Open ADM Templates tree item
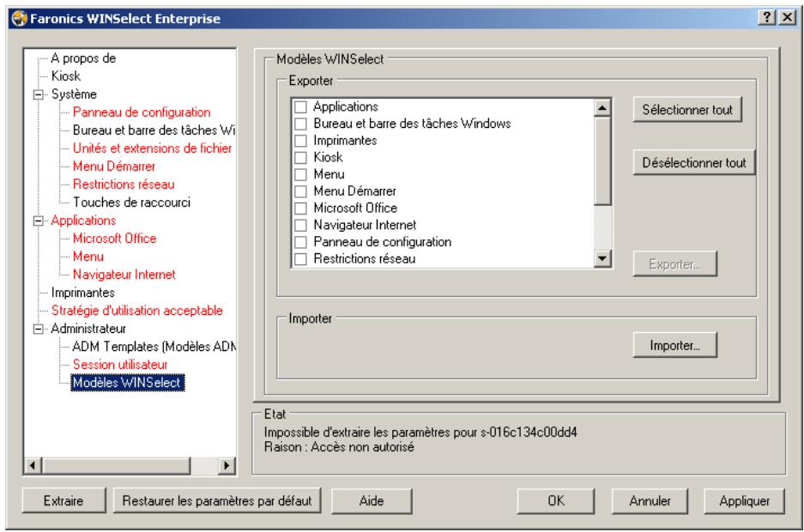This screenshot has height=532, width=804. [x=154, y=347]
